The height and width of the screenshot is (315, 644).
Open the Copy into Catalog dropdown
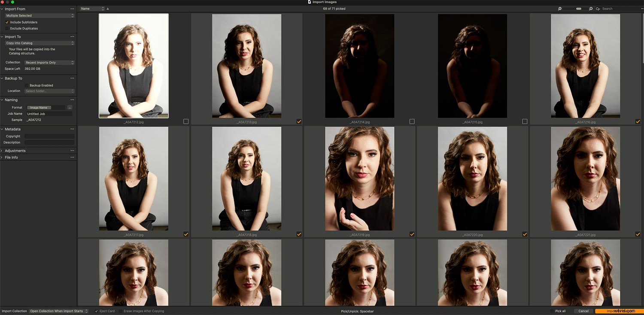coord(39,43)
